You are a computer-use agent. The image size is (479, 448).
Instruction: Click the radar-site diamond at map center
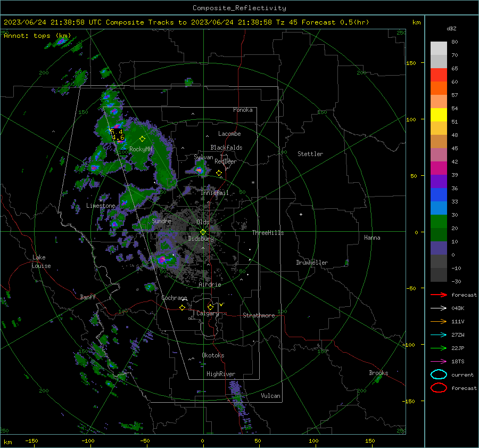(203, 232)
